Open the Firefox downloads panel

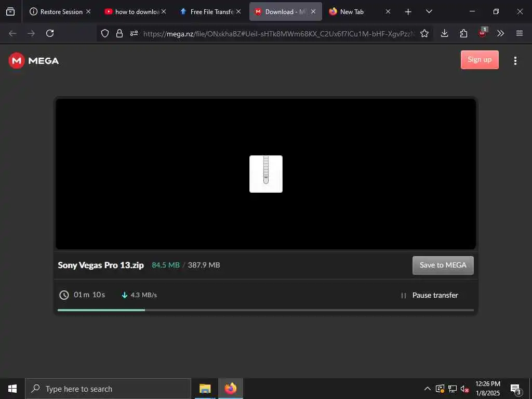click(x=445, y=33)
